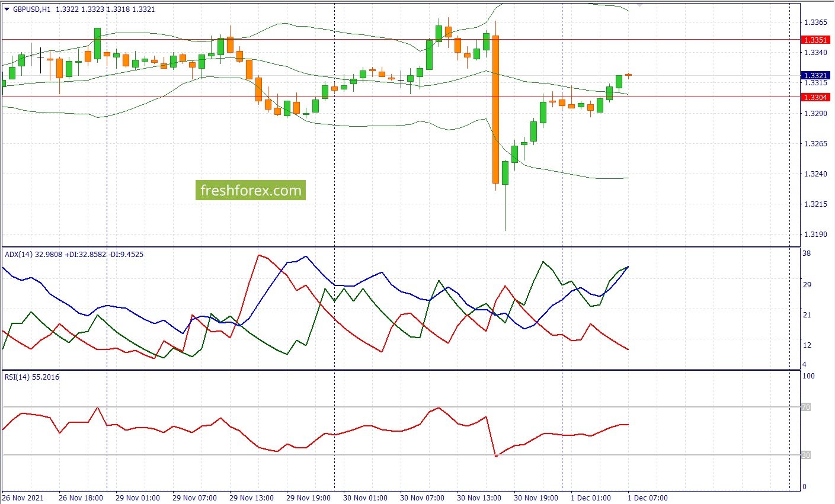This screenshot has height=504, width=835.
Task: Select the chart shift triangle marker at top
Action: coord(640,5)
